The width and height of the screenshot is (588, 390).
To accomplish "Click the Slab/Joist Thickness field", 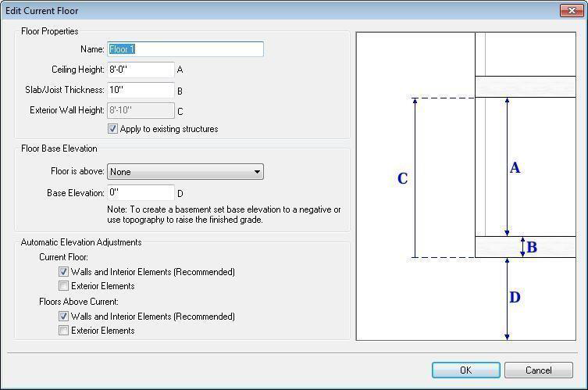I will click(x=141, y=90).
